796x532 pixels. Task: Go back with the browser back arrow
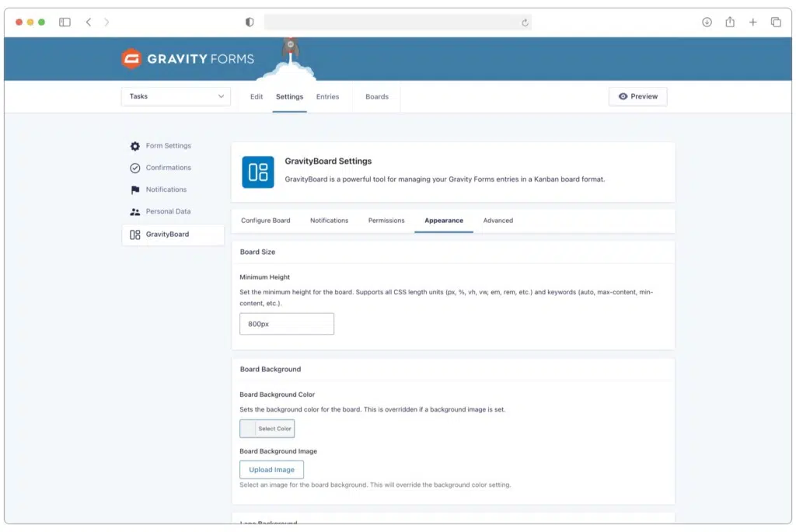(x=89, y=23)
